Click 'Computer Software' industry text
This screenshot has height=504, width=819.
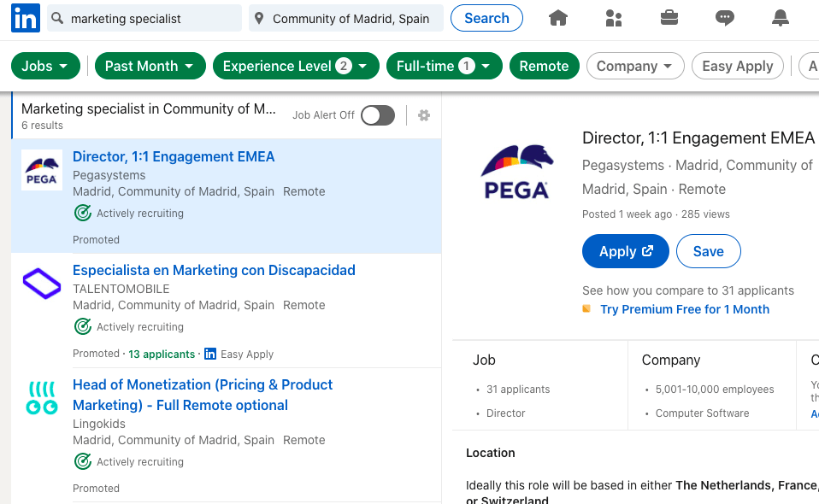pos(702,413)
